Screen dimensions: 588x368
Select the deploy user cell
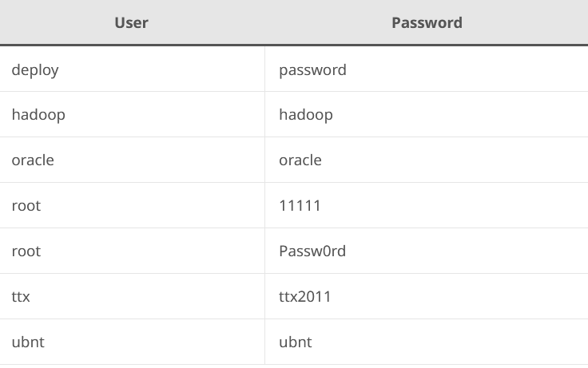132,69
